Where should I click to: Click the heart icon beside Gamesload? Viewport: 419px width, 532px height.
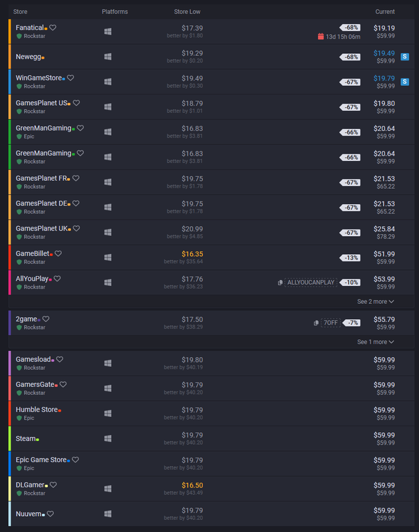(60, 360)
